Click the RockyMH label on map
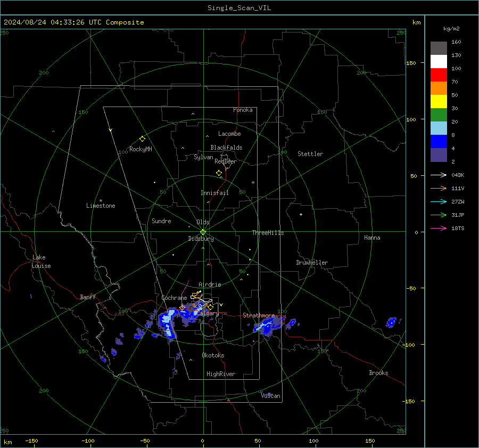Viewport: 479px width, 448px height. [141, 149]
